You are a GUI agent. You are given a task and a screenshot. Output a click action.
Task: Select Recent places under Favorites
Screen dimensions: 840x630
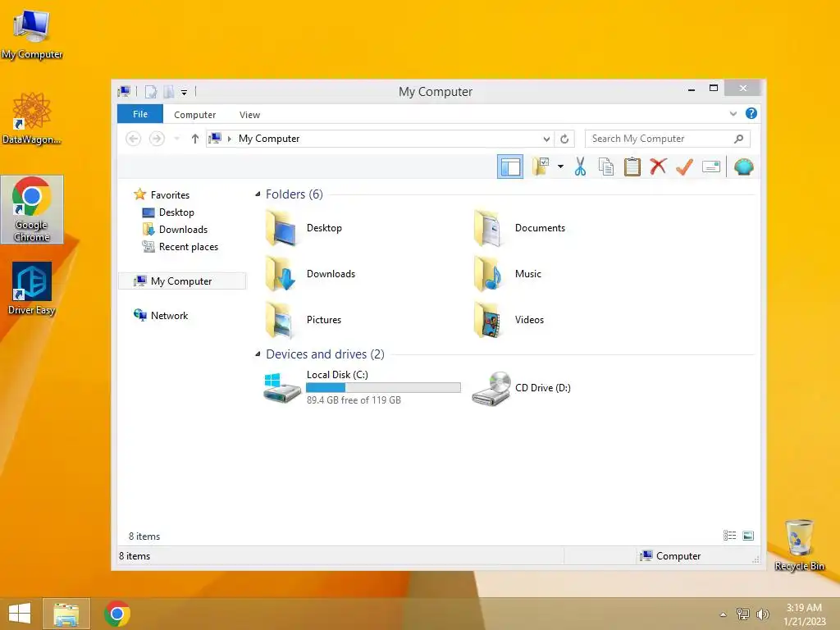(x=188, y=247)
